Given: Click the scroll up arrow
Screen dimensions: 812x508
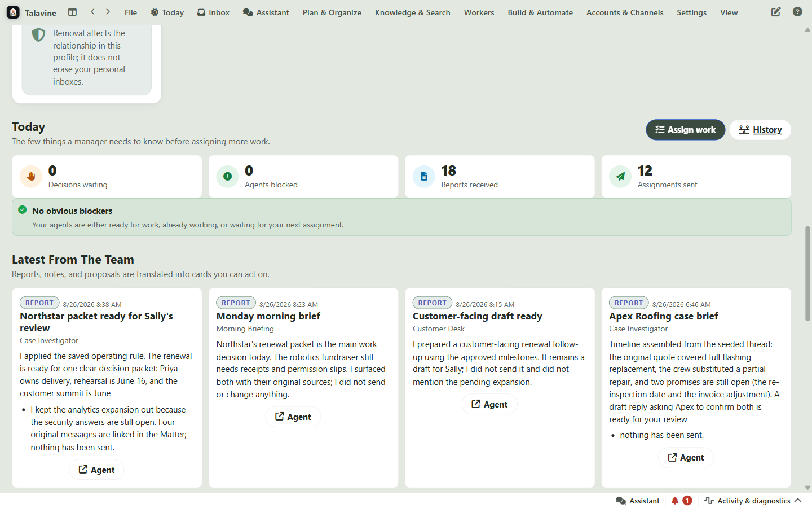Looking at the screenshot, I should 807,29.
